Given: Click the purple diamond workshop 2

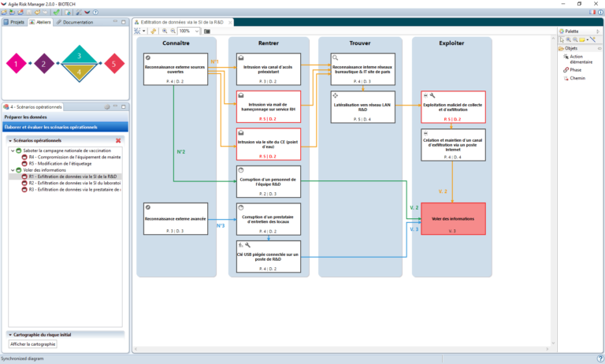Looking at the screenshot, I should pyautogui.click(x=43, y=64).
